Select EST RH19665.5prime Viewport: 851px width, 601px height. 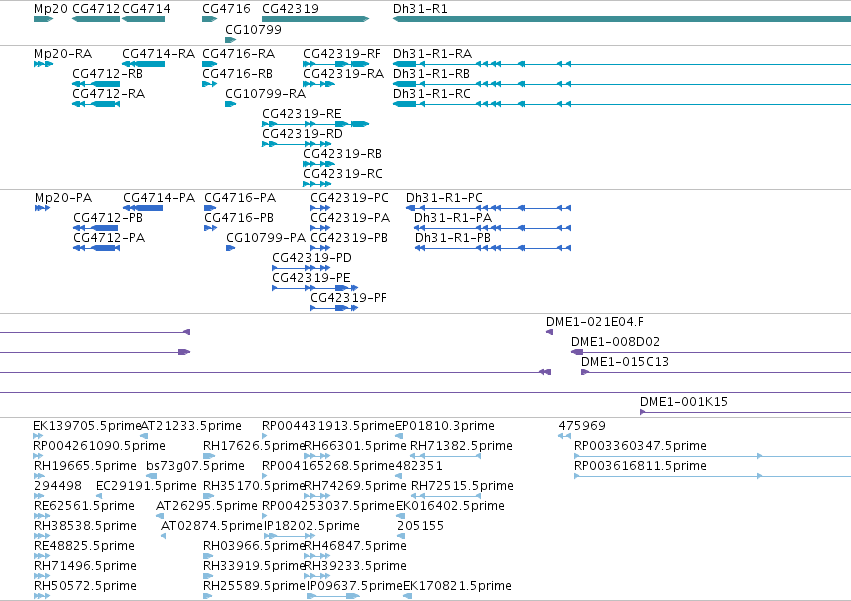85,466
